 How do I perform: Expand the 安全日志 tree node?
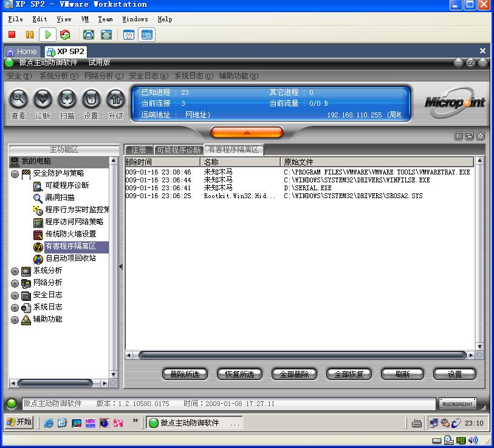[15, 295]
